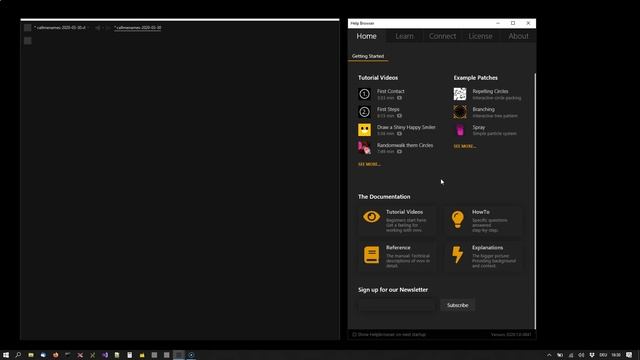Click the eye icon for Tutorial Videos documentation
The height and width of the screenshot is (360, 640).
coord(371,217)
